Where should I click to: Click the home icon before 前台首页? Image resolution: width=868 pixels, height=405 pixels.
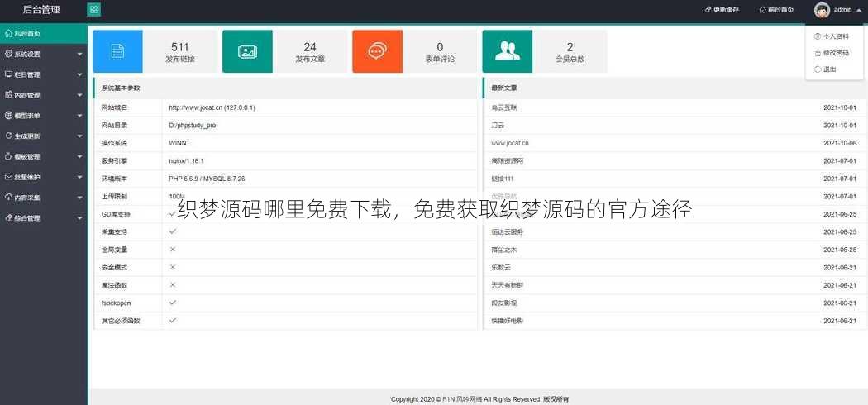click(763, 10)
